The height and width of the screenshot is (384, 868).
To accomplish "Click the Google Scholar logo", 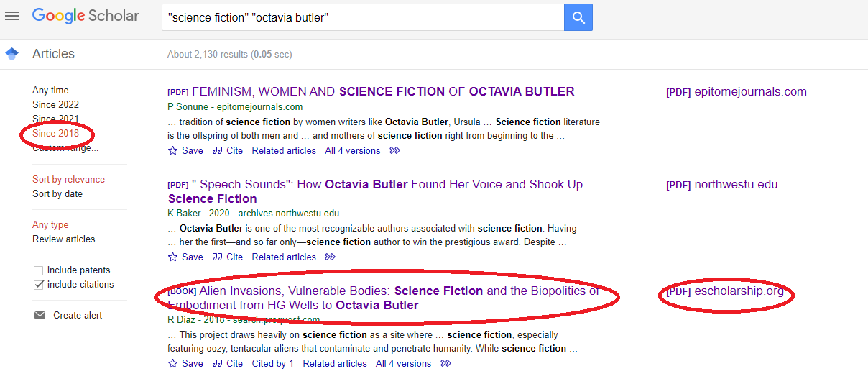I will point(86,16).
